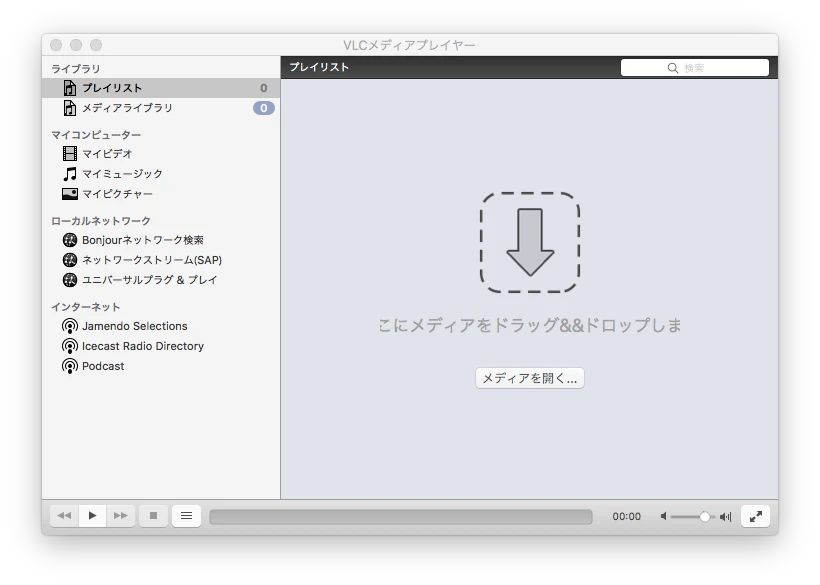This screenshot has height=585, width=820.
Task: Click the globe icon beside ネットワークストリーム(SAP)
Action: tap(70, 260)
